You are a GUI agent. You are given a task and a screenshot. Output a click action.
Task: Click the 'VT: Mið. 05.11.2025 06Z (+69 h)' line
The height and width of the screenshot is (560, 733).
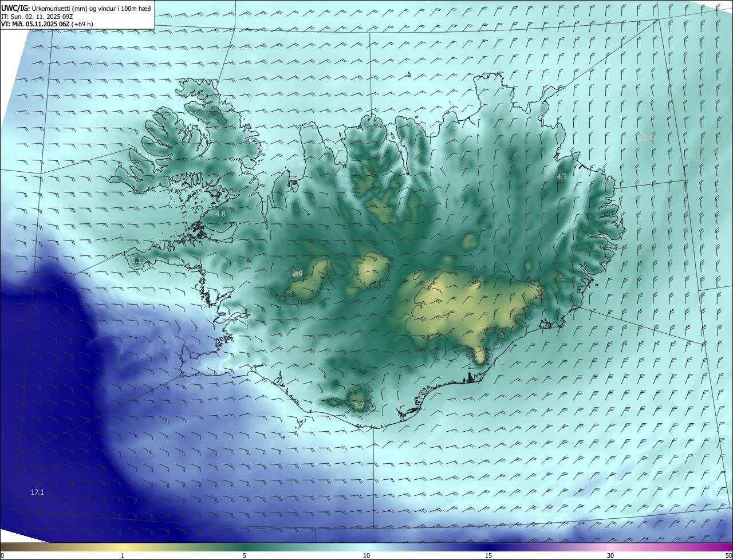point(47,24)
